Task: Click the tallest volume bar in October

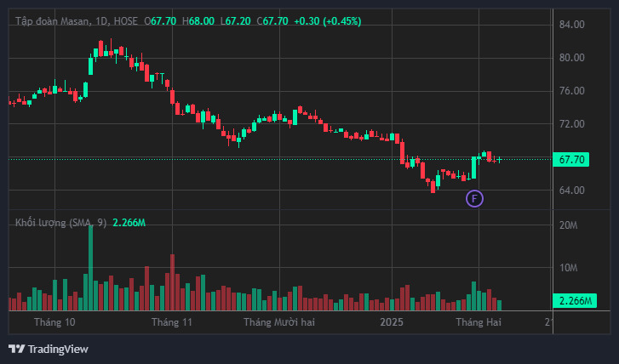Action: 91,268
